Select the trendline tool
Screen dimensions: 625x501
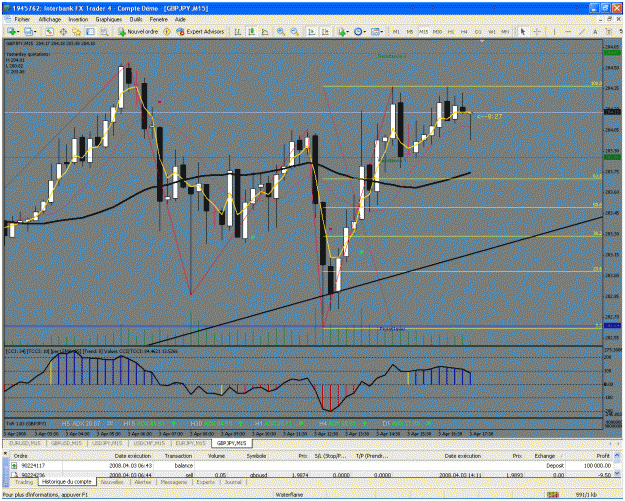coord(582,31)
